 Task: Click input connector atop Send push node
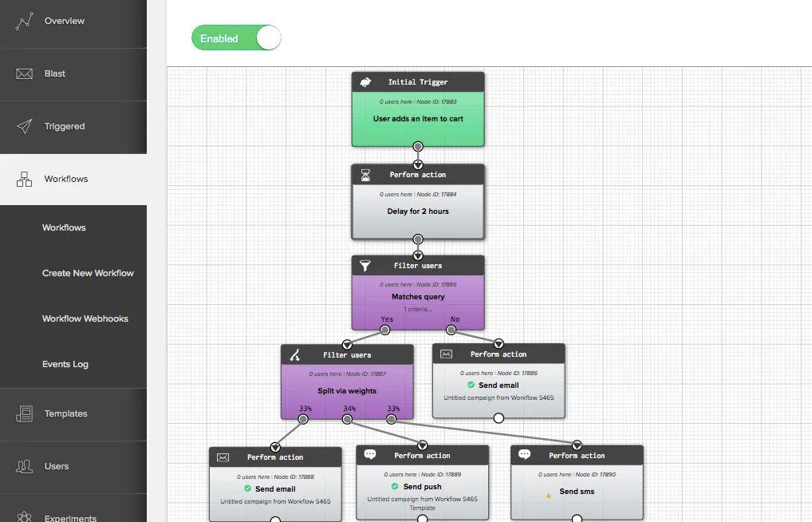pos(423,446)
